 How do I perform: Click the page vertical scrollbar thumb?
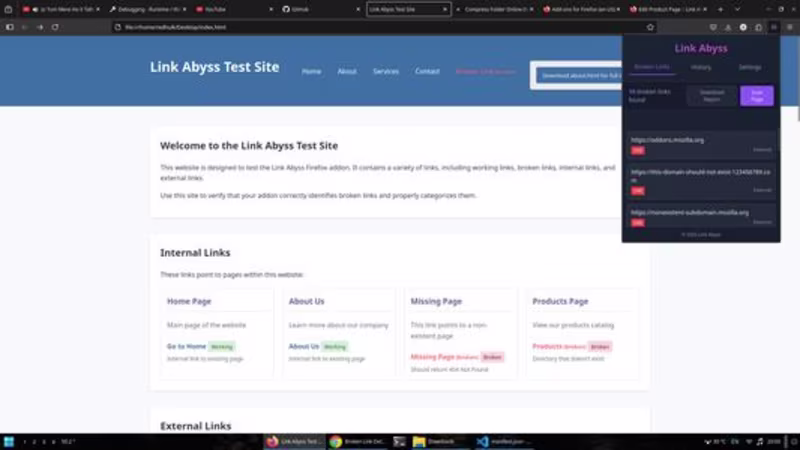click(x=798, y=79)
